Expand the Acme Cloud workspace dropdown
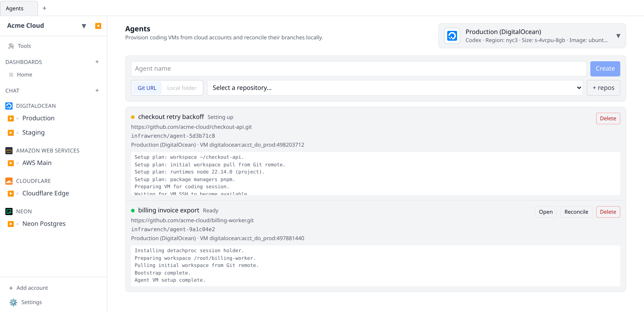644x313 pixels. click(84, 26)
